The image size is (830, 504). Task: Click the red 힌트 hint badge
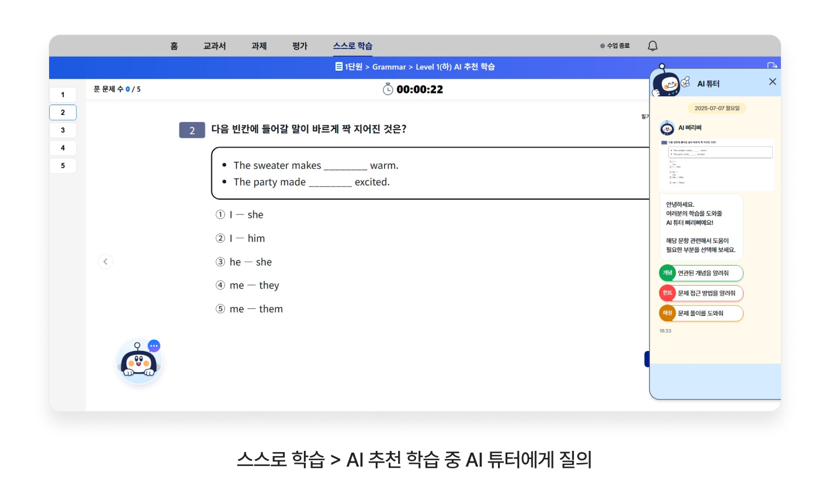(x=667, y=293)
